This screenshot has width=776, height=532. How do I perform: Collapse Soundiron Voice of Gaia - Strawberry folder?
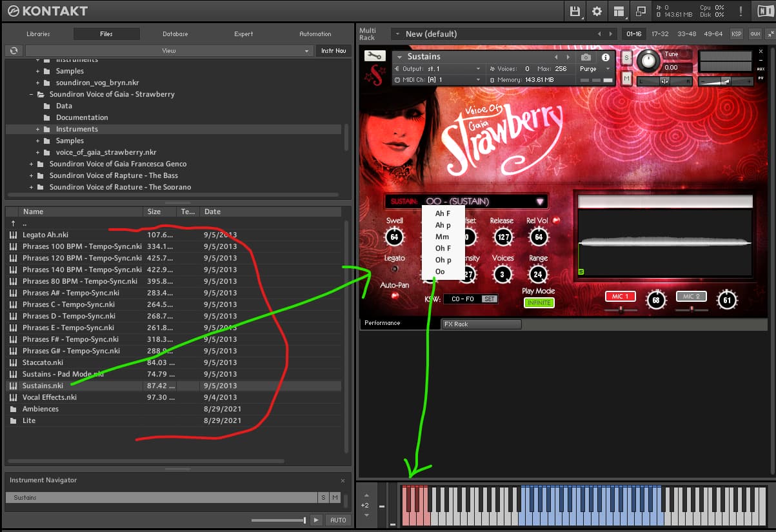[x=31, y=94]
